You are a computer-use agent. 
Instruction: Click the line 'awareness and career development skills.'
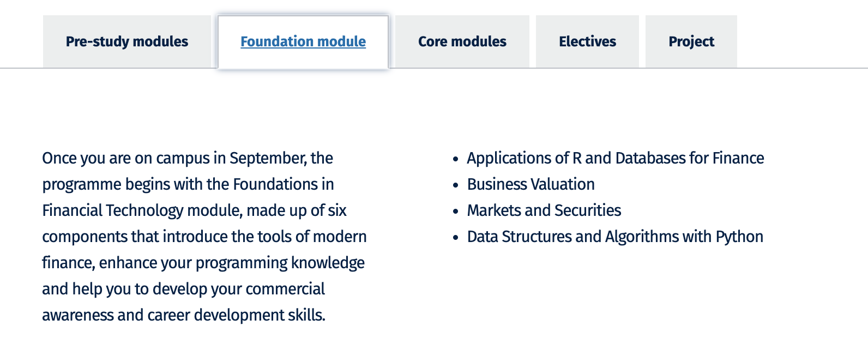tap(184, 315)
